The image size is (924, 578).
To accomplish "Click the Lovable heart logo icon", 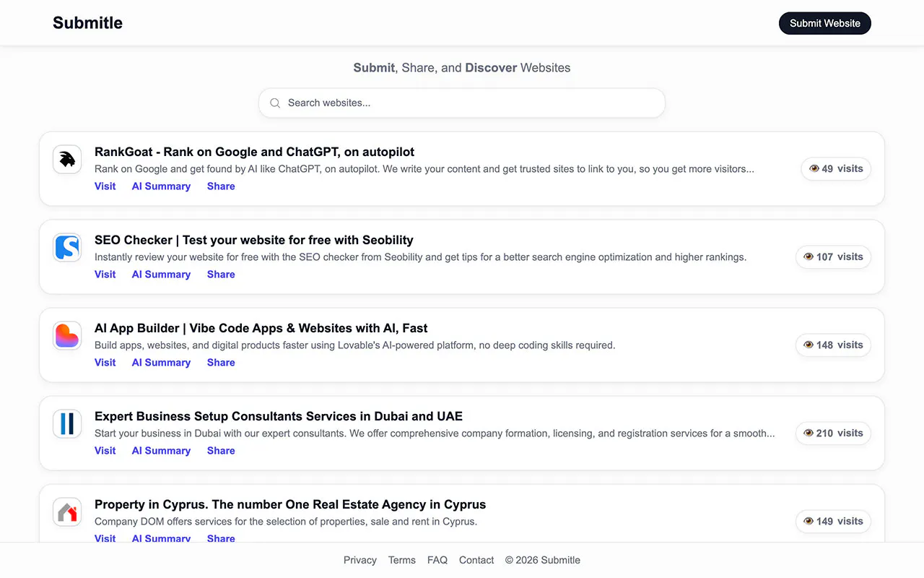I will coord(67,336).
